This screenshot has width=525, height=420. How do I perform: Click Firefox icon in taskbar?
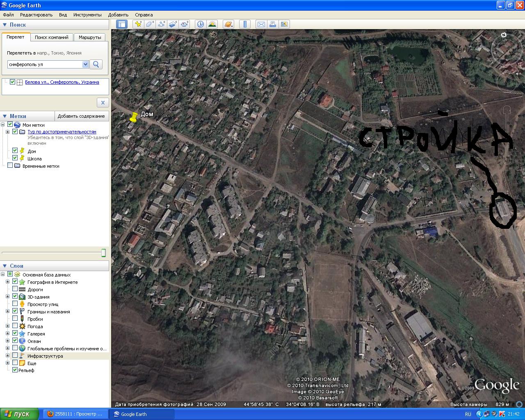coord(50,414)
